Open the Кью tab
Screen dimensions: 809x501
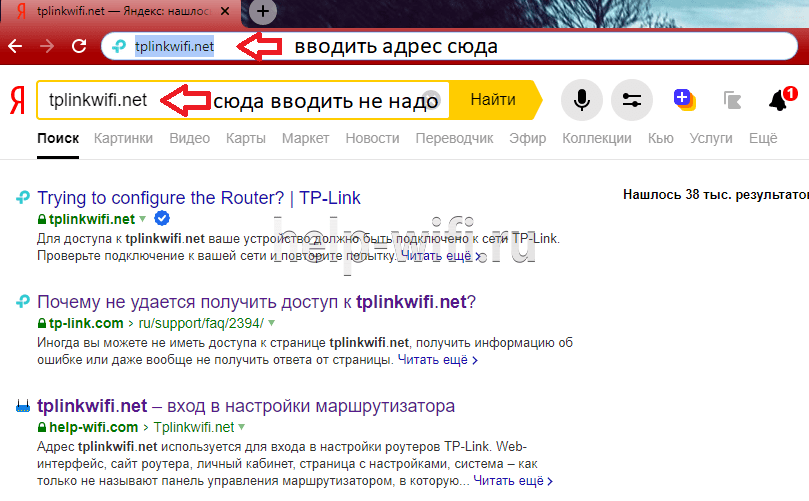coord(660,138)
